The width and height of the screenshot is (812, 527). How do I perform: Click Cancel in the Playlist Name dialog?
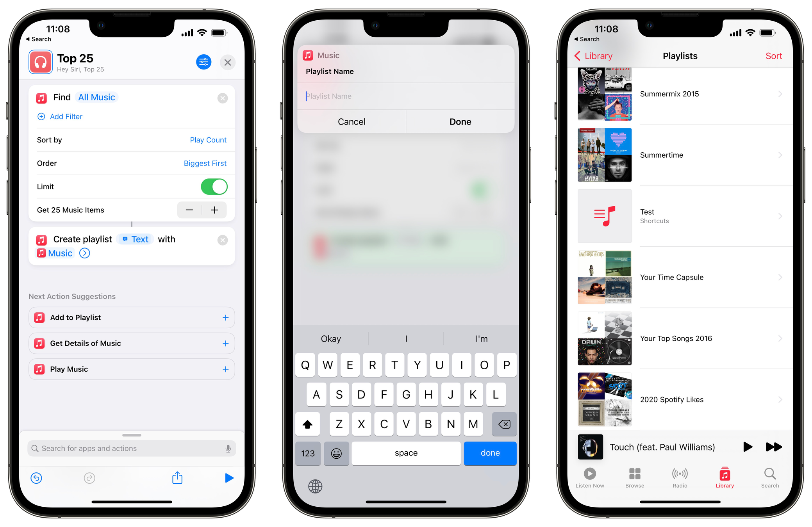coord(352,121)
